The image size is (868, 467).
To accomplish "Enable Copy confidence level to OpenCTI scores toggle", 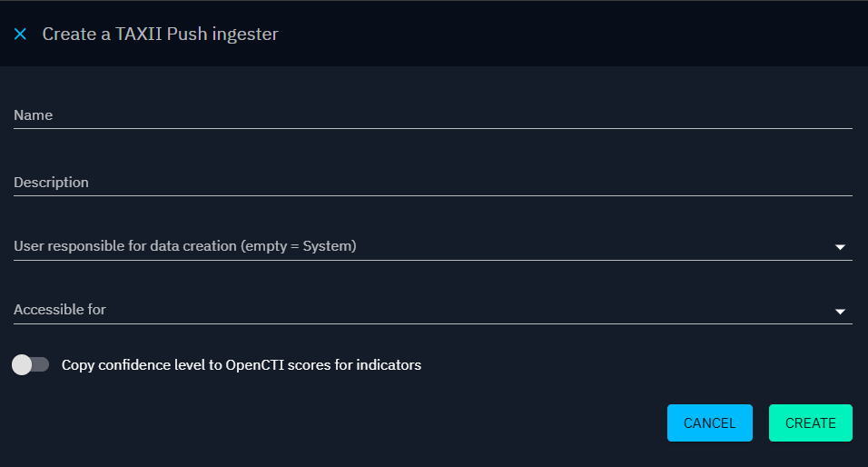I will click(31, 365).
